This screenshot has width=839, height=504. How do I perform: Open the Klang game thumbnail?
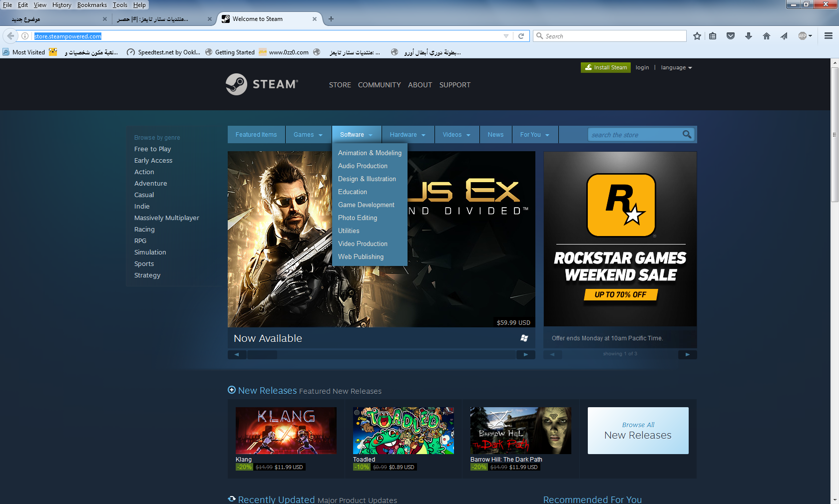click(286, 430)
